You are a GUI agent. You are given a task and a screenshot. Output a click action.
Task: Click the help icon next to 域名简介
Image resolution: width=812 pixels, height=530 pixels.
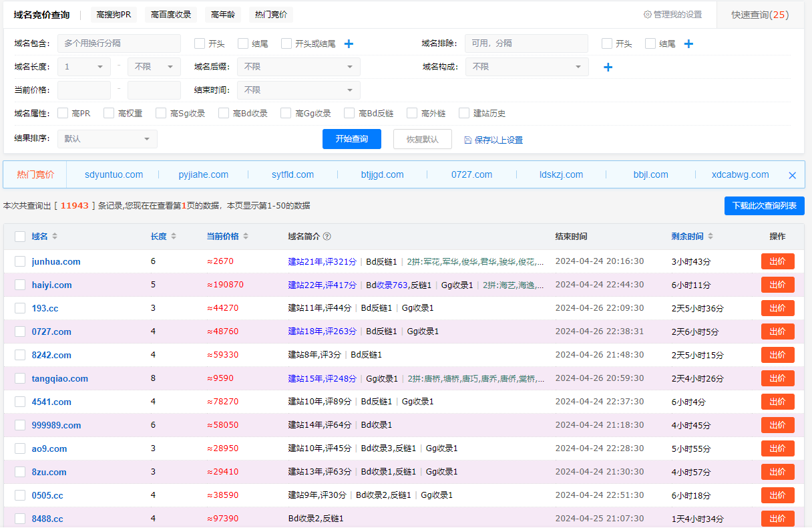click(x=327, y=237)
